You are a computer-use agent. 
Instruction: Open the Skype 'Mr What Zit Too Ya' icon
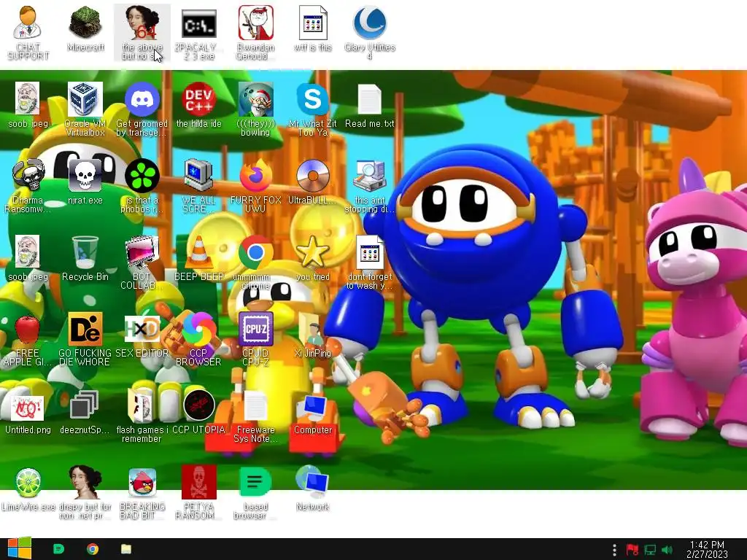click(313, 99)
